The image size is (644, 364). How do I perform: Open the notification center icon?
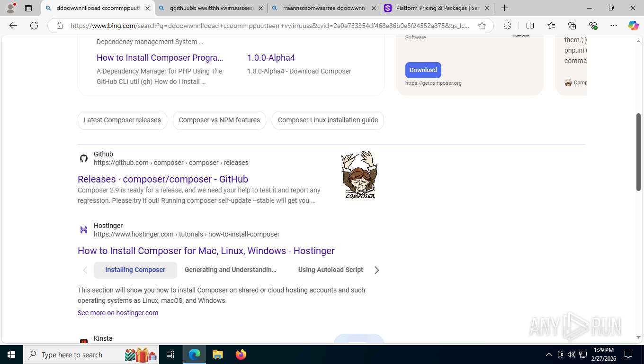[x=628, y=355]
